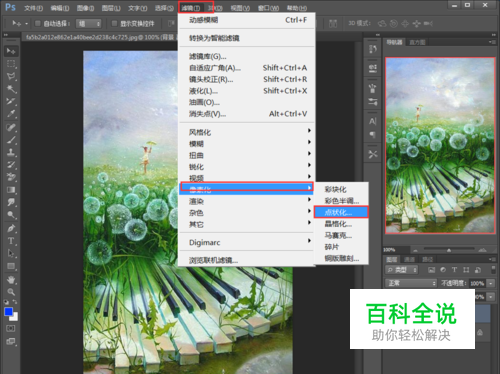Enable the 显示变换控件 checkbox
The height and width of the screenshot is (374, 500).
tap(114, 23)
